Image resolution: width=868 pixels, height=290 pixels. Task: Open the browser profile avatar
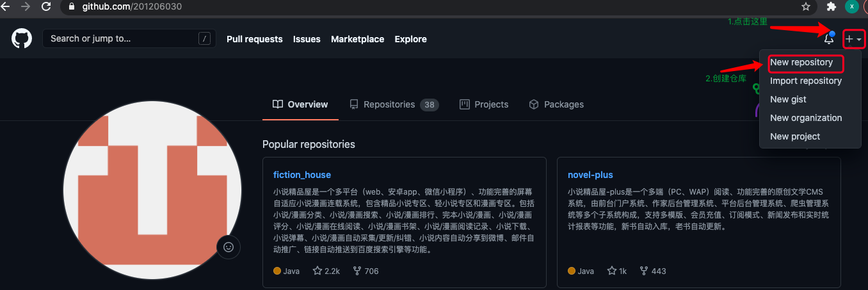pos(851,6)
